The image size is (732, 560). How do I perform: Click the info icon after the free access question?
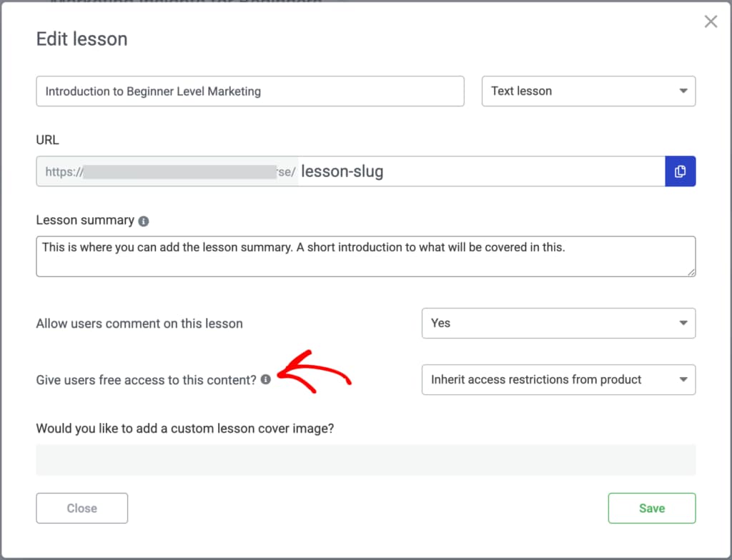coord(265,379)
